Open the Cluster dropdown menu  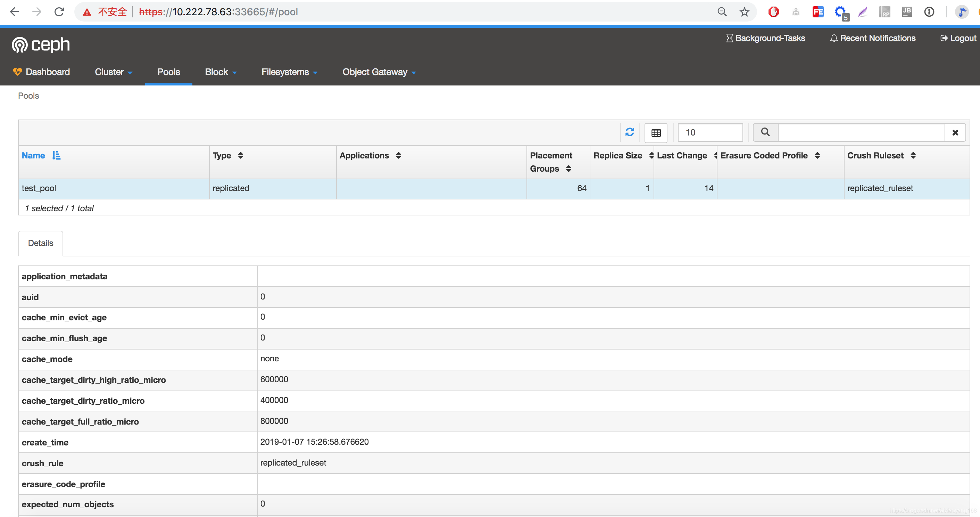coord(113,71)
